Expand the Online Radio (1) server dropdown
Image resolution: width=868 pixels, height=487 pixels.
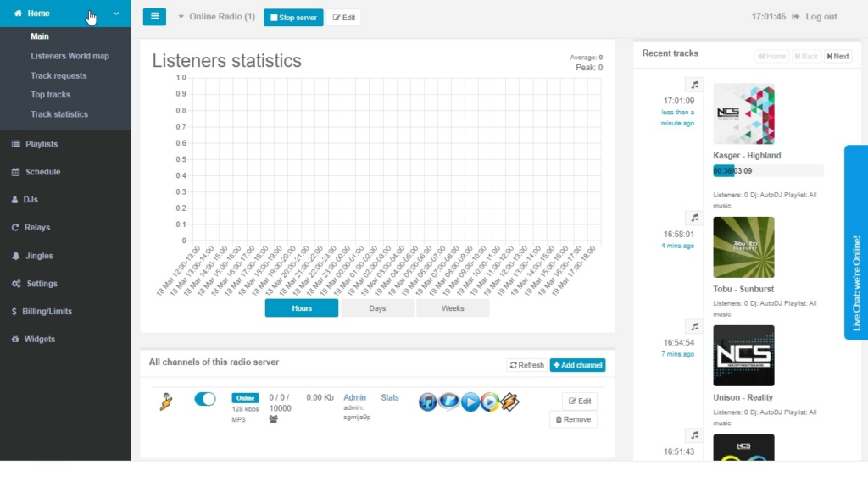tap(216, 17)
